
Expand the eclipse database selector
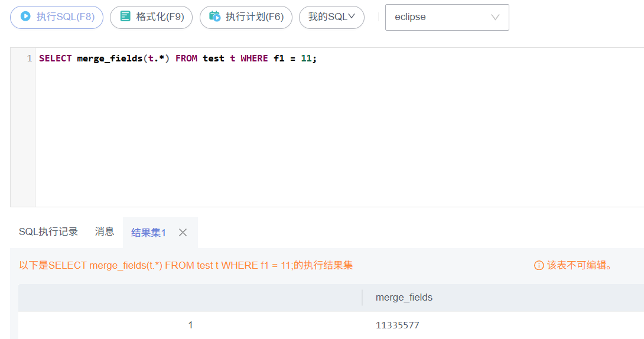[447, 17]
